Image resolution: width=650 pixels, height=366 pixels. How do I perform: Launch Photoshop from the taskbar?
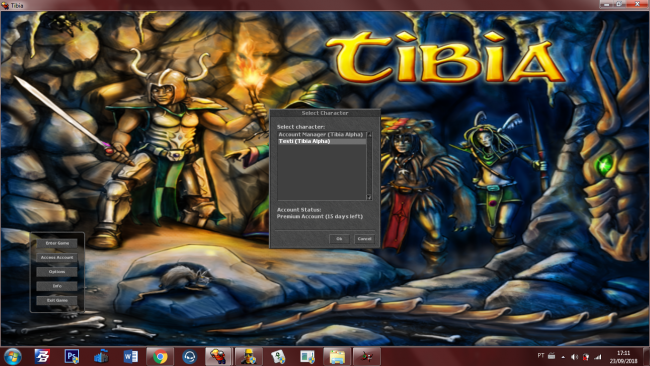point(72,356)
